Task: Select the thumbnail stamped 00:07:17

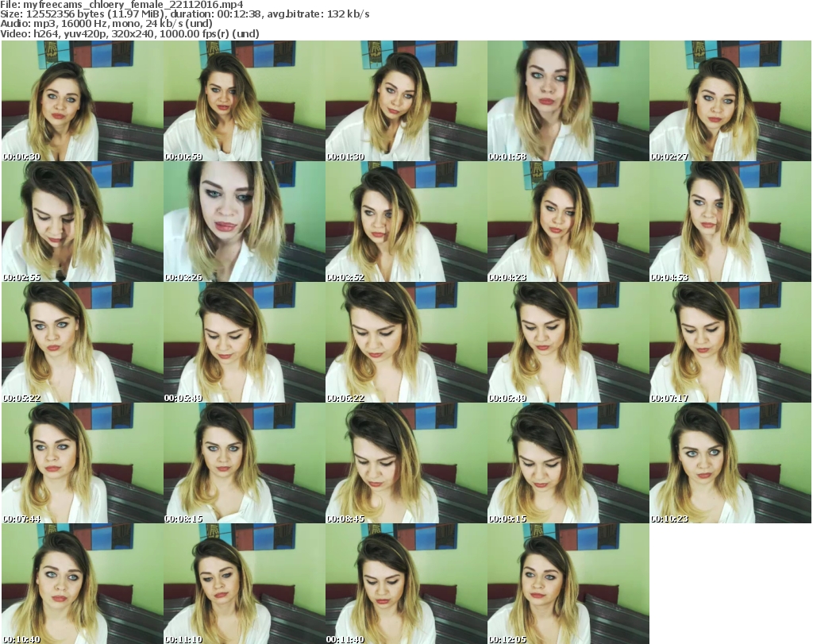Action: pyautogui.click(x=730, y=342)
